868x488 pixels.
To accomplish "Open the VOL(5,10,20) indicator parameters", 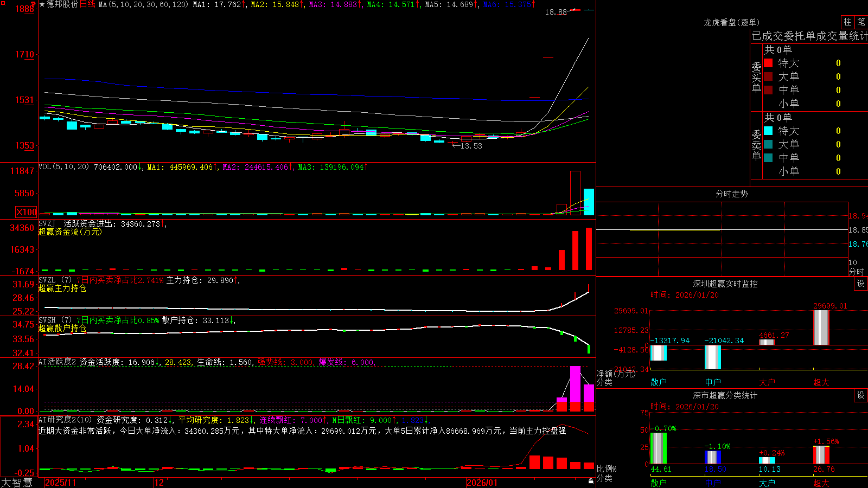I will [64, 167].
